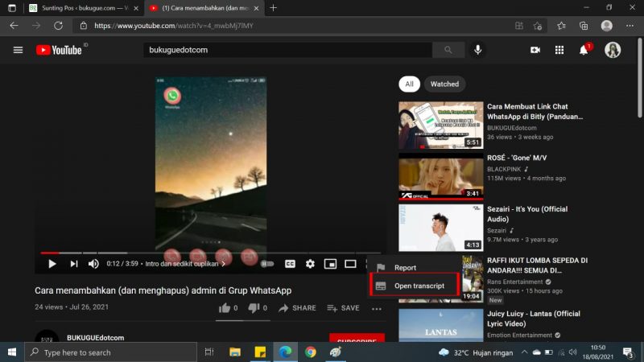Switch to 'Sunting Pos' browser tab
The height and width of the screenshot is (362, 644).
(x=84, y=8)
